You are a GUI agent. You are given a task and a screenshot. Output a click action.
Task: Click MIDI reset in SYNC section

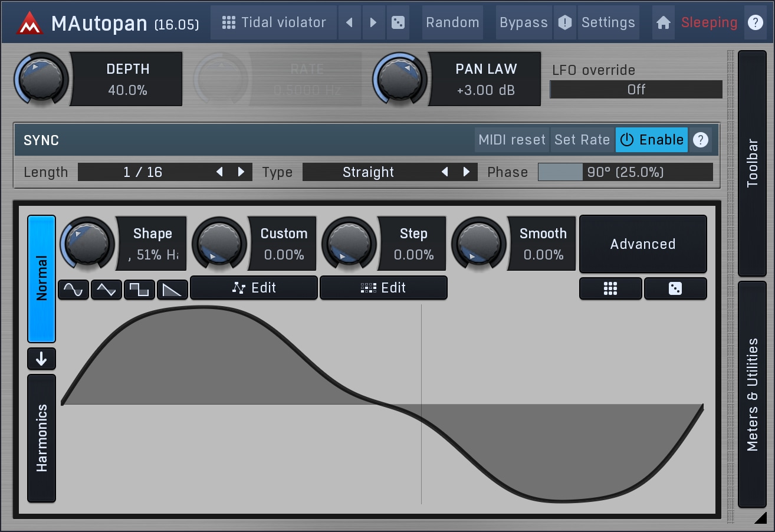512,140
